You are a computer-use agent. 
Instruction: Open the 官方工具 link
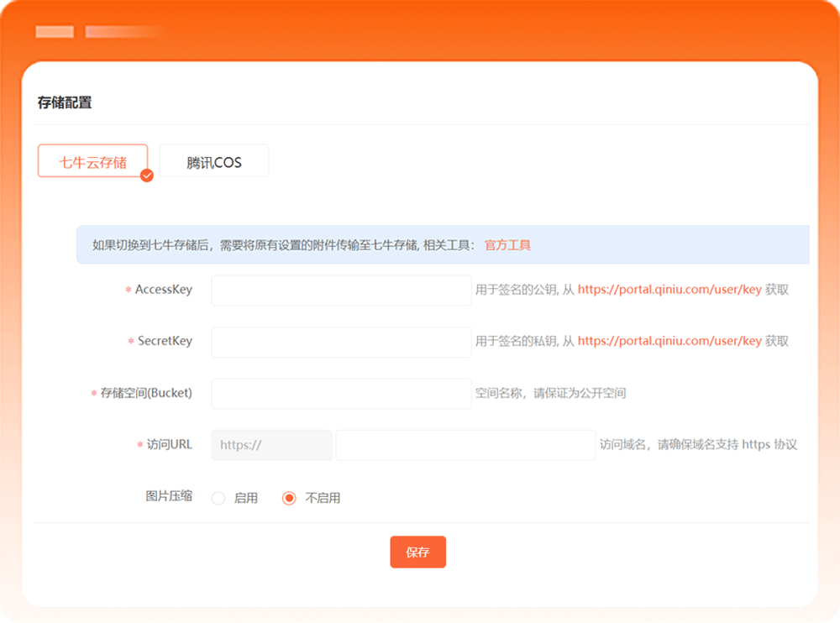[x=507, y=245]
